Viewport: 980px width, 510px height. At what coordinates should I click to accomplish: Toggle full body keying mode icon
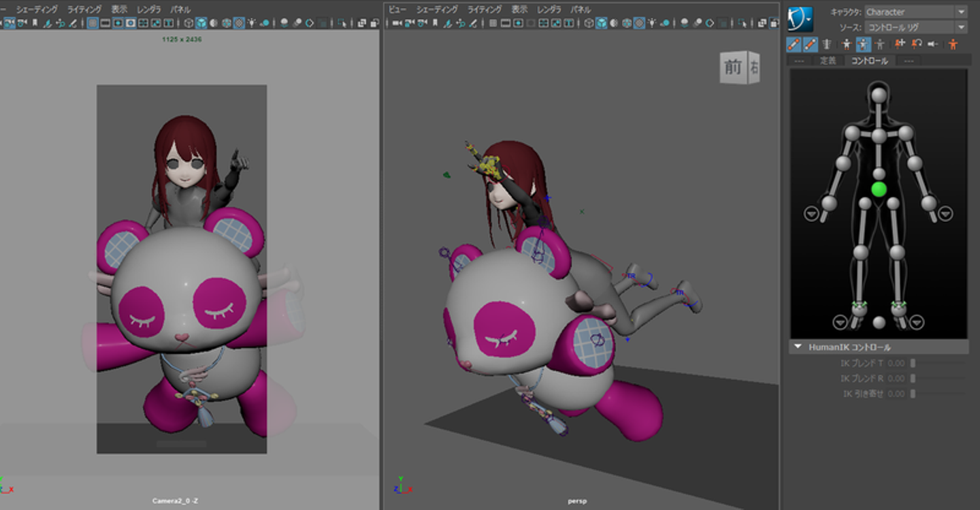(x=846, y=44)
